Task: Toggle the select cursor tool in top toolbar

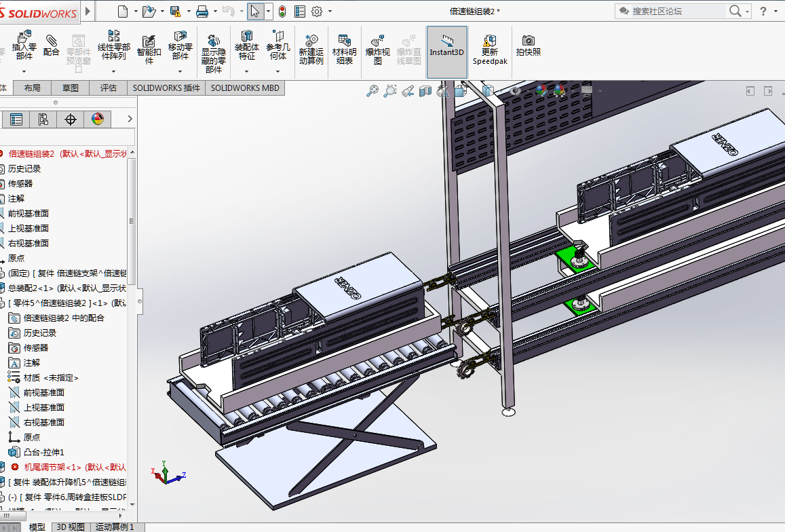Action: (x=255, y=11)
